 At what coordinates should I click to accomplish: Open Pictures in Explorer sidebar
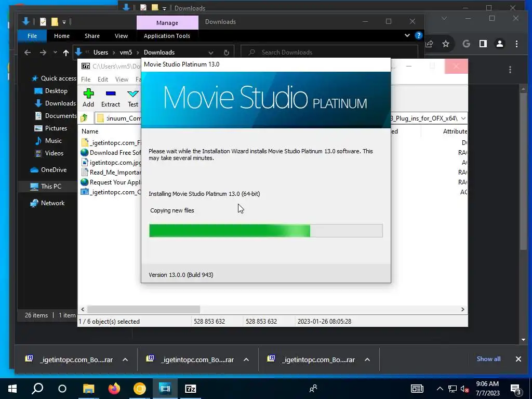tap(51, 128)
